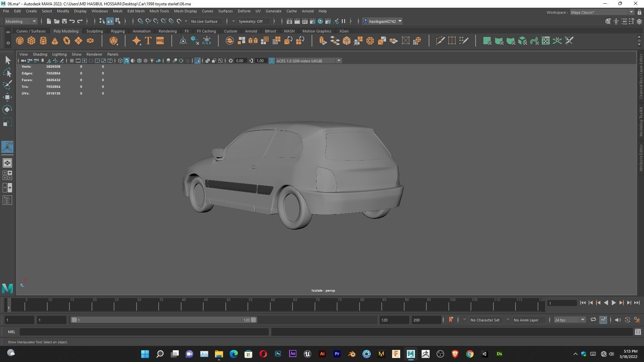644x362 pixels.
Task: Click the current frame input field
Action: pyautogui.click(x=562, y=303)
